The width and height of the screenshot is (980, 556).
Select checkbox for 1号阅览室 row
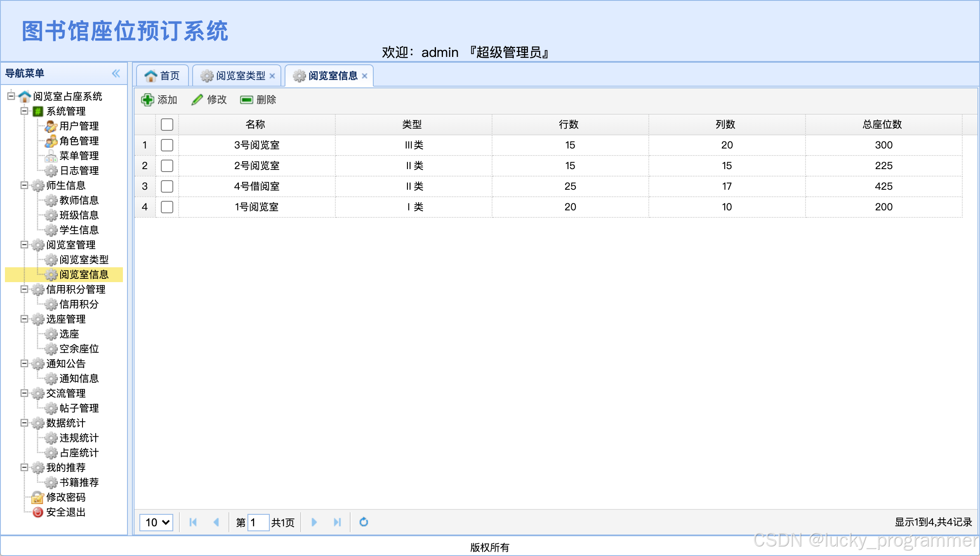tap(167, 207)
